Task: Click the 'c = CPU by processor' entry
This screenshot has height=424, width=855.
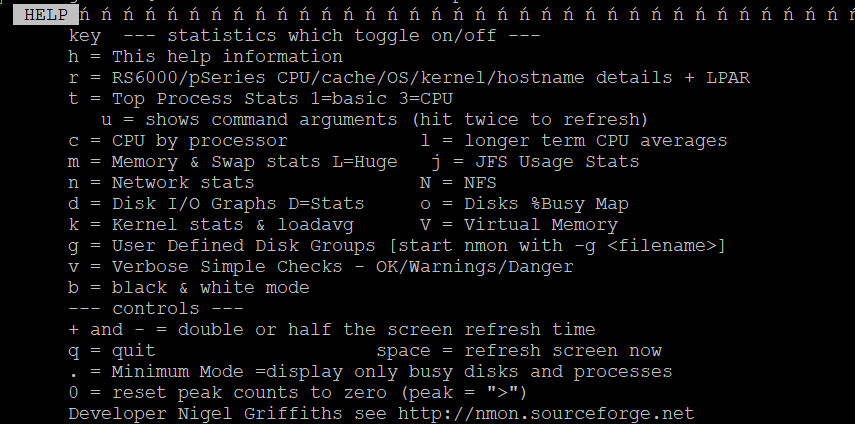Action: pyautogui.click(x=178, y=141)
